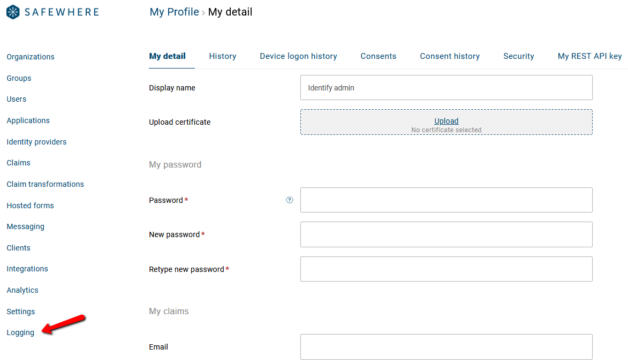The height and width of the screenshot is (364, 628).
Task: Open Claim transformations page
Action: [45, 184]
